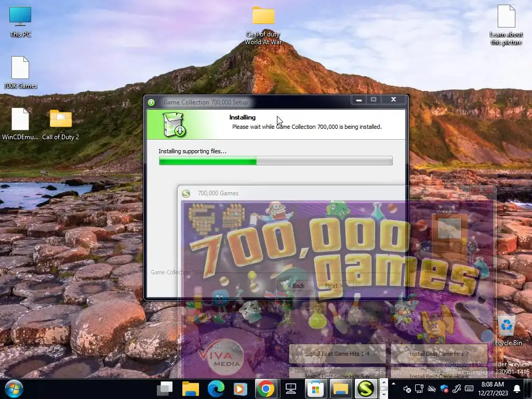
Task: Click the Installing heading text
Action: [x=242, y=117]
